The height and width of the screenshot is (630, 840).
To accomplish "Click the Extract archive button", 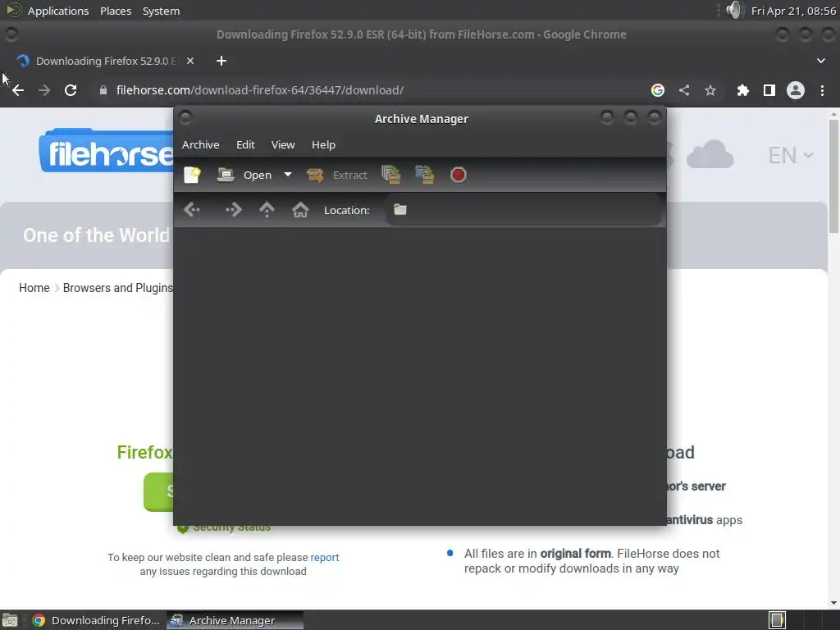I will click(x=336, y=176).
